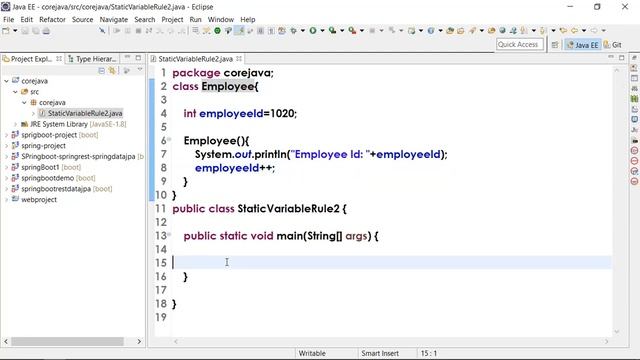This screenshot has height=360, width=640.
Task: Click the Back navigation arrow icon
Action: pyautogui.click(x=574, y=31)
